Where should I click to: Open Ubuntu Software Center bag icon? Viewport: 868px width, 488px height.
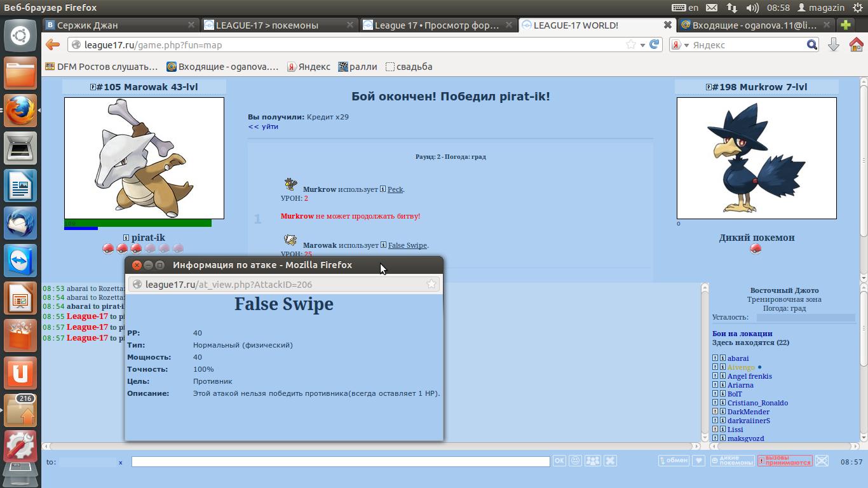pyautogui.click(x=20, y=336)
